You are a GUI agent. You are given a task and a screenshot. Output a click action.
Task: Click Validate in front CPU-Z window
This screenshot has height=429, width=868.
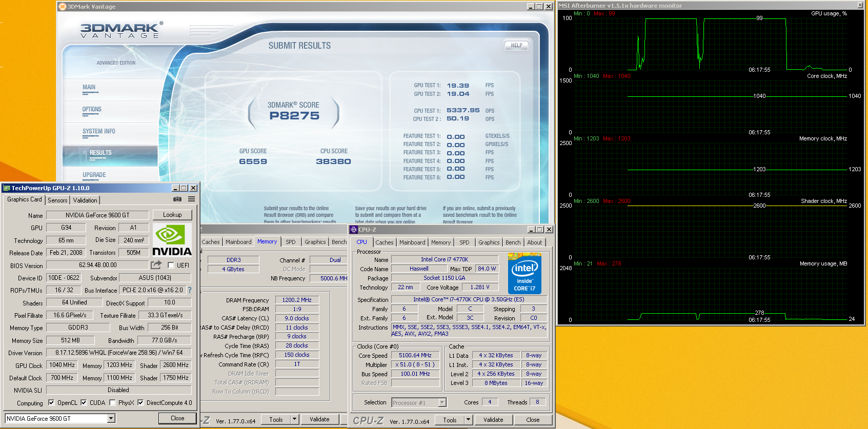pyautogui.click(x=493, y=420)
